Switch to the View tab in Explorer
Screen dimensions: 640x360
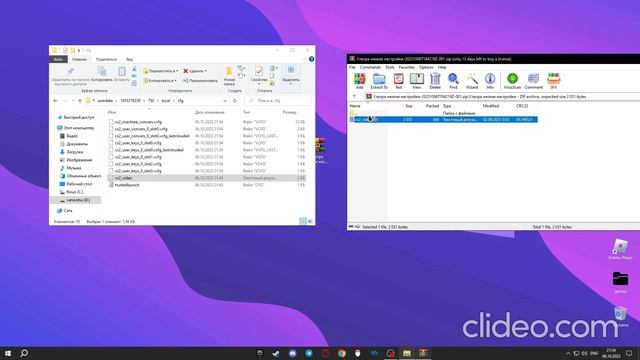[129, 60]
